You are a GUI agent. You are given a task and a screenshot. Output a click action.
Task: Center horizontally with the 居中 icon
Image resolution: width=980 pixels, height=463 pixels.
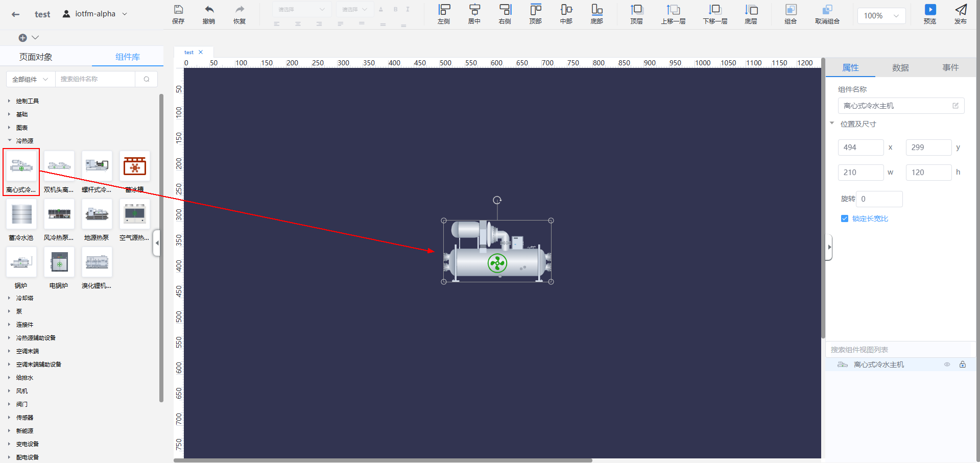pyautogui.click(x=474, y=10)
